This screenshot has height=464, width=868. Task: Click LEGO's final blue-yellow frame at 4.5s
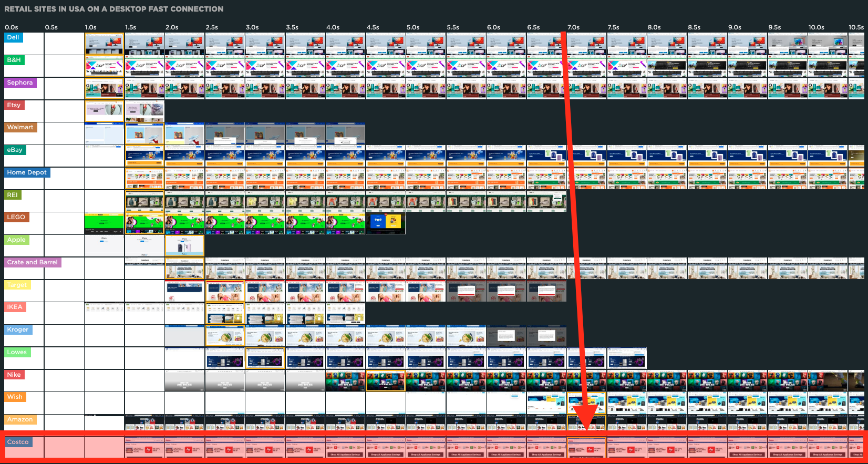(x=386, y=223)
